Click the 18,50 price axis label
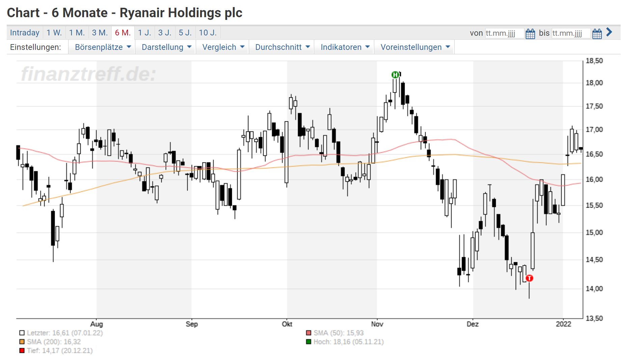Image resolution: width=625 pixels, height=364 pixels. (x=594, y=61)
